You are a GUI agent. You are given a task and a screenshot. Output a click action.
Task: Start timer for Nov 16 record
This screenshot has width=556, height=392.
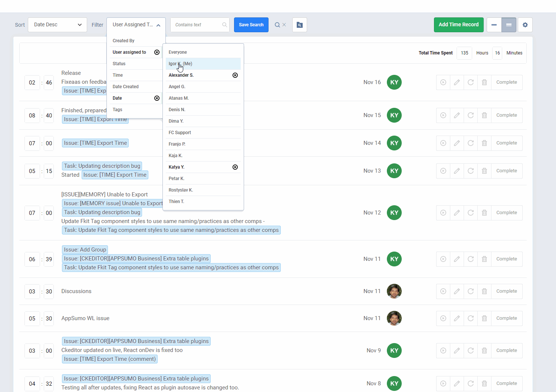coord(443,82)
